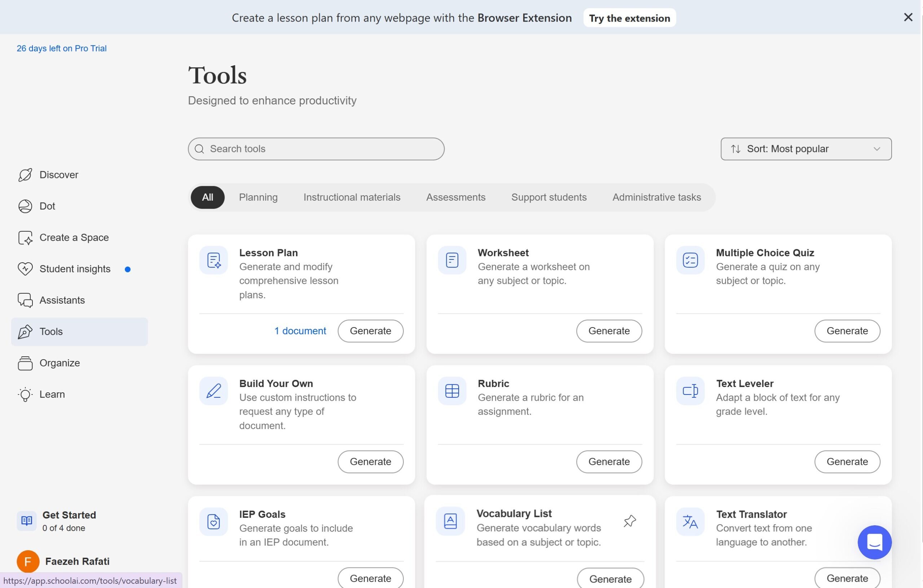
Task: Pin the Vocabulary List tool
Action: pyautogui.click(x=630, y=521)
